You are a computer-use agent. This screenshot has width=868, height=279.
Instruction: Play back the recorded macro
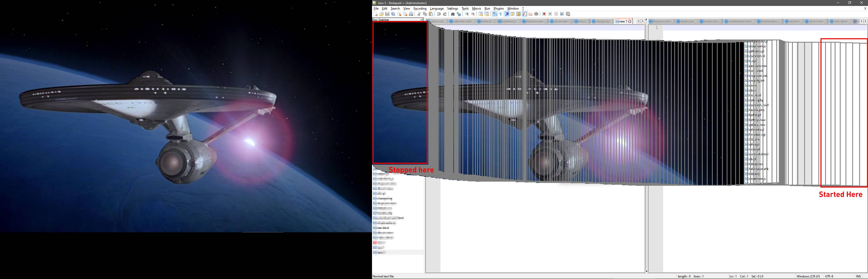[556, 14]
